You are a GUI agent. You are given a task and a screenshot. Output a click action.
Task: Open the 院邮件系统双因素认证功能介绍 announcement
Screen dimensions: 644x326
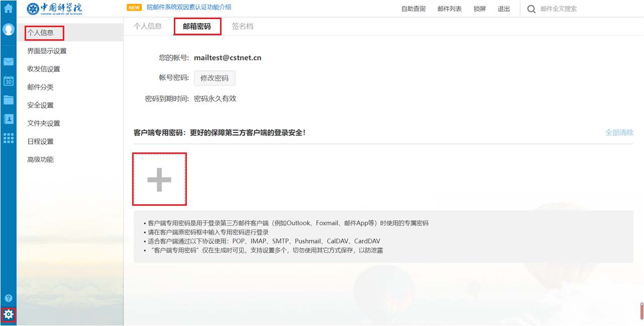click(x=189, y=8)
